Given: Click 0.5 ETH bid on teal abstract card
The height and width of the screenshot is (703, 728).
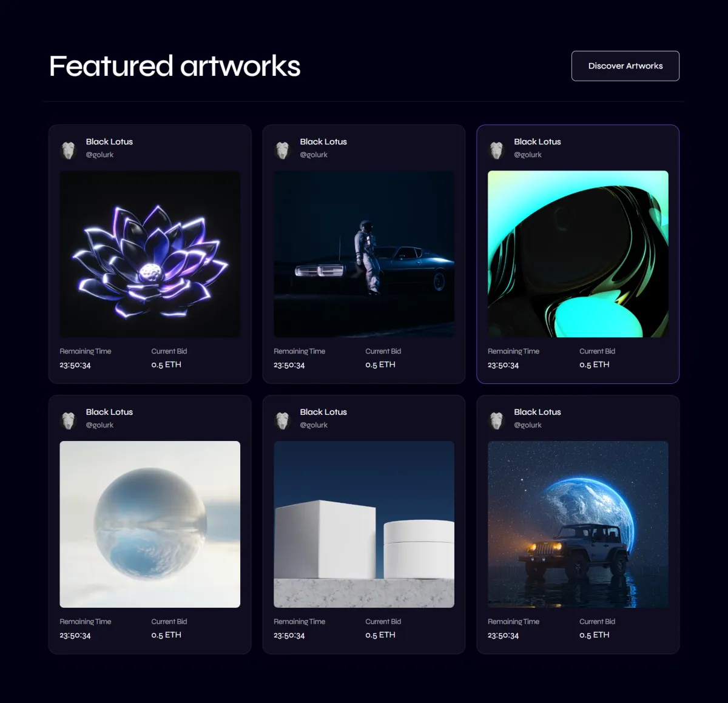Looking at the screenshot, I should coord(595,365).
